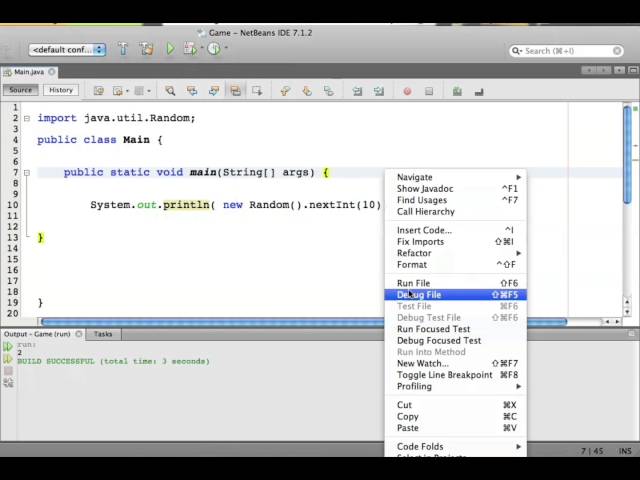Open the default config dropdown
This screenshot has height=480, width=640.
[x=67, y=50]
